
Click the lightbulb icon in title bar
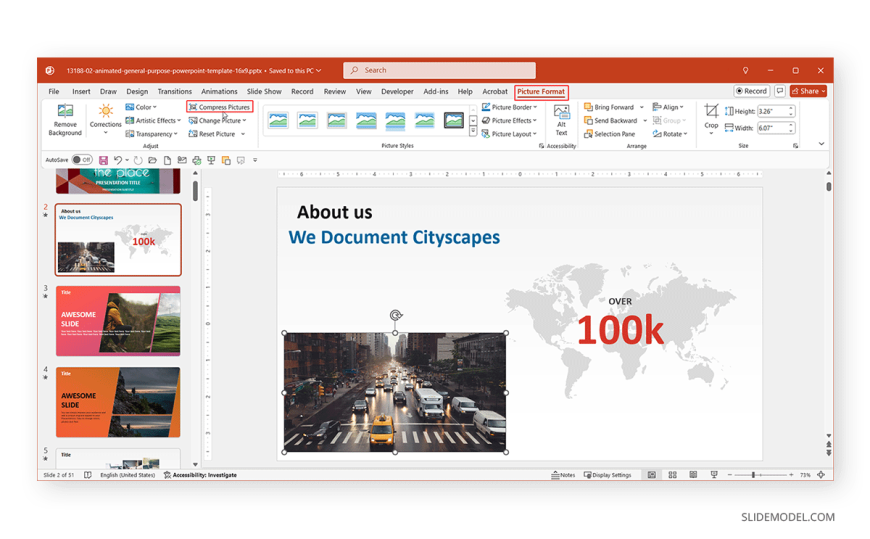(745, 70)
